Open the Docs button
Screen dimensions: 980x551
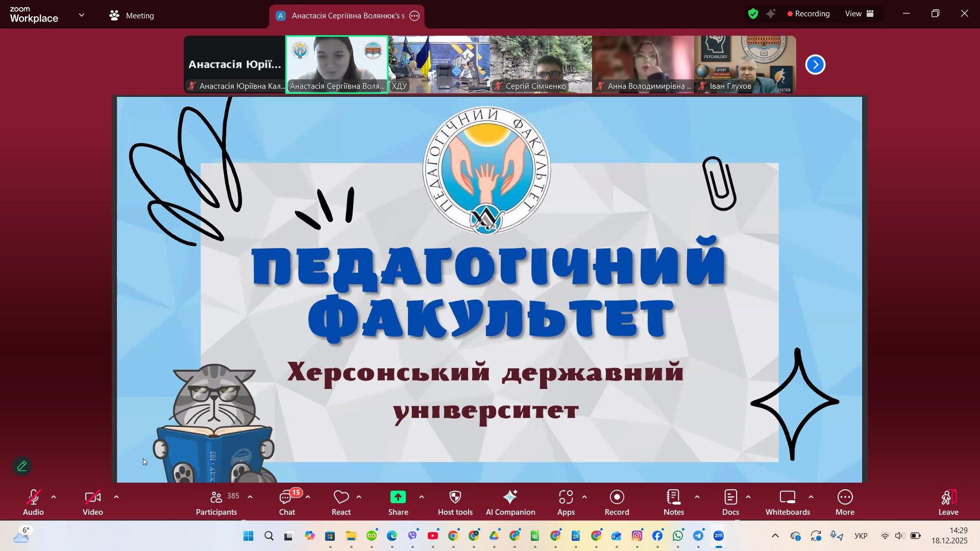[x=730, y=503]
